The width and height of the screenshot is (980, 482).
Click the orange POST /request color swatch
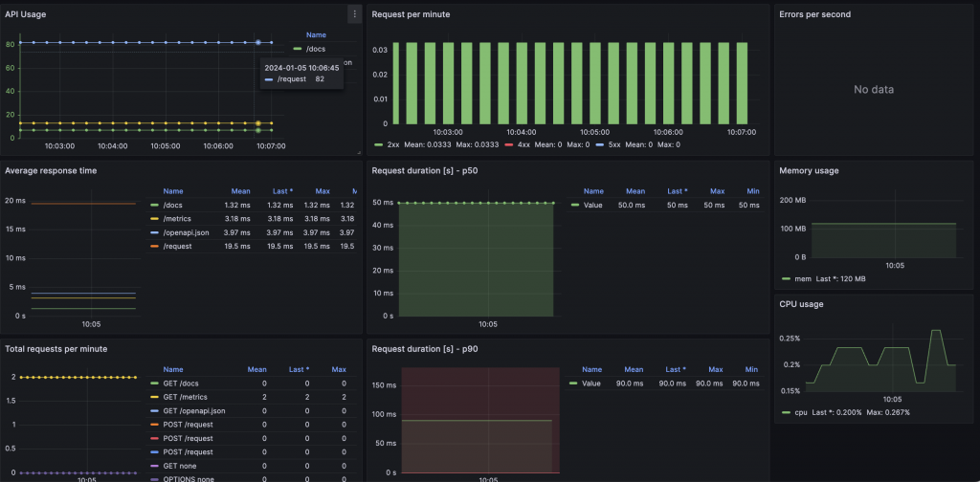[154, 425]
